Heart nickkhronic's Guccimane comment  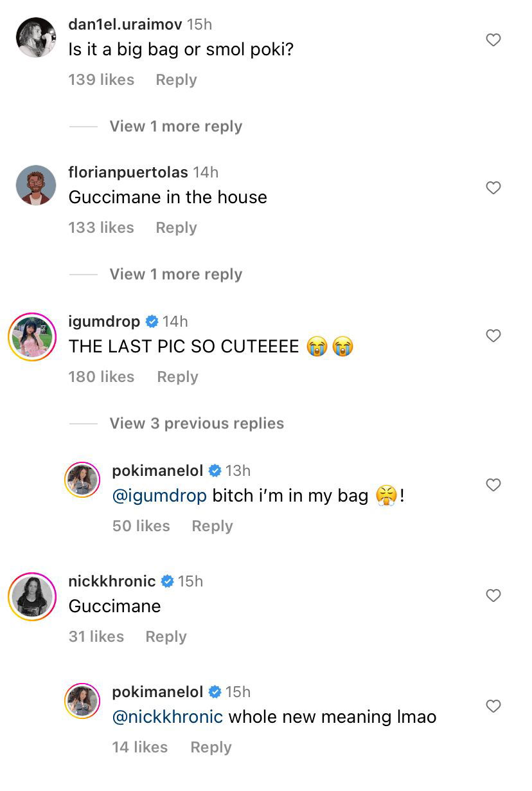click(493, 596)
